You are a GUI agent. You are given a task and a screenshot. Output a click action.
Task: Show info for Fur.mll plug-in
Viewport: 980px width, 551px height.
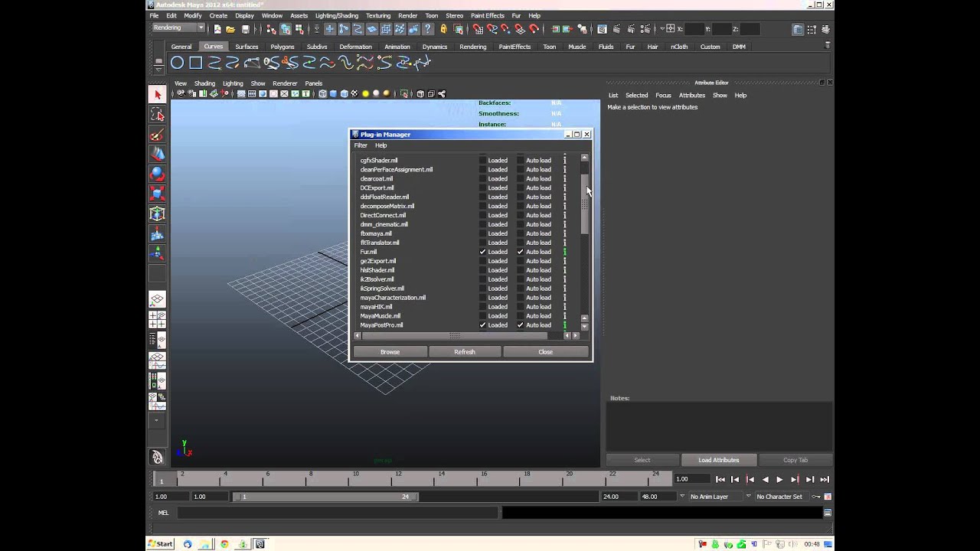(565, 252)
